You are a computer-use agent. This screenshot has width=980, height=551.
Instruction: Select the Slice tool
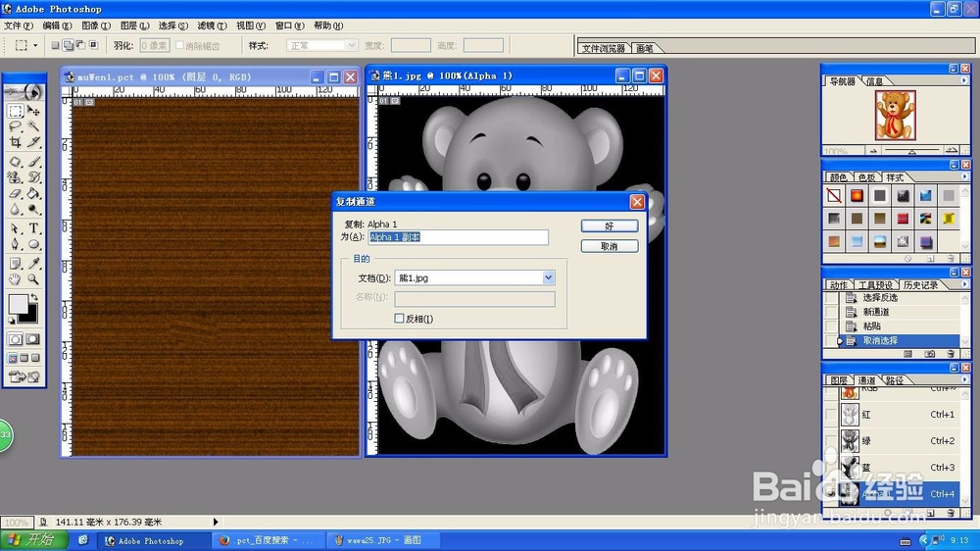(33, 142)
